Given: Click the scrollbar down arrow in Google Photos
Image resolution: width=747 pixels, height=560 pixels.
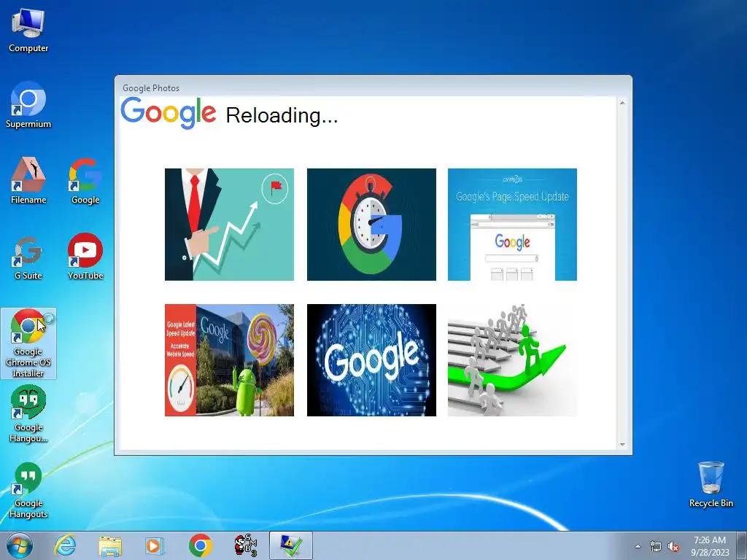Looking at the screenshot, I should [x=622, y=444].
